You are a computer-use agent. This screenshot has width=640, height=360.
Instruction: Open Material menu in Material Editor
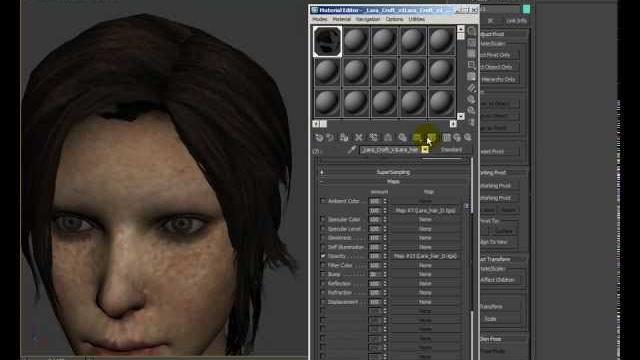342,19
